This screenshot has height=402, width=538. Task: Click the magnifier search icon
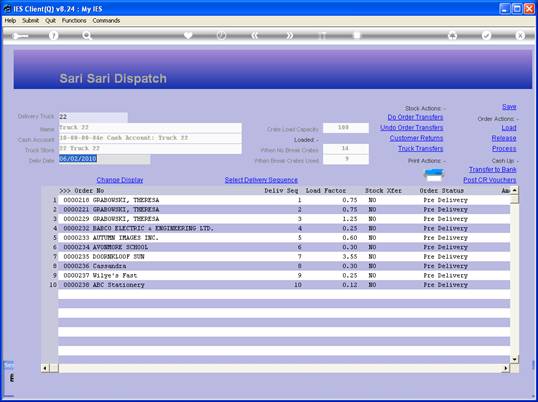coord(87,36)
